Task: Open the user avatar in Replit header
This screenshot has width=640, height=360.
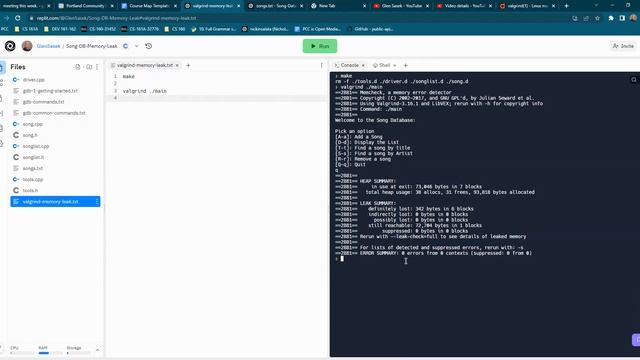Action: pos(27,46)
